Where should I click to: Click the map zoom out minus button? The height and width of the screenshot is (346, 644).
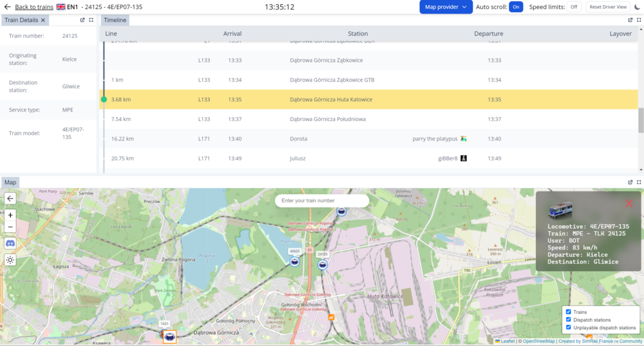tap(10, 227)
